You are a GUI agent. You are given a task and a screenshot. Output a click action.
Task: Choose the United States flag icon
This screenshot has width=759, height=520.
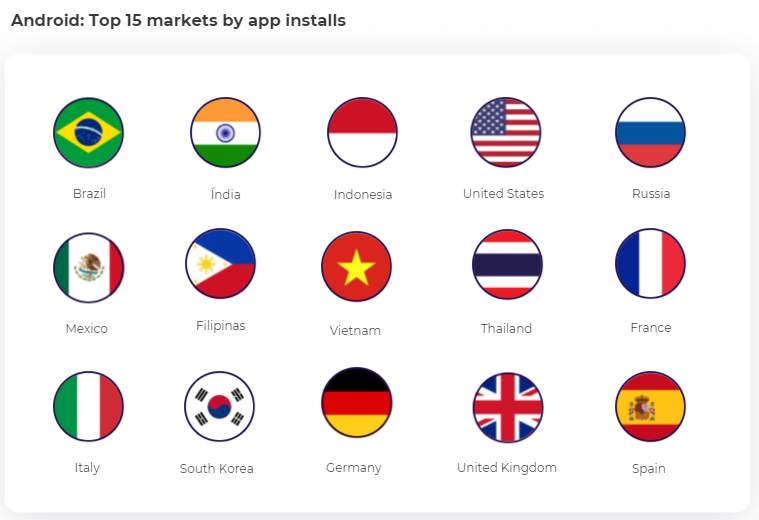pos(506,132)
